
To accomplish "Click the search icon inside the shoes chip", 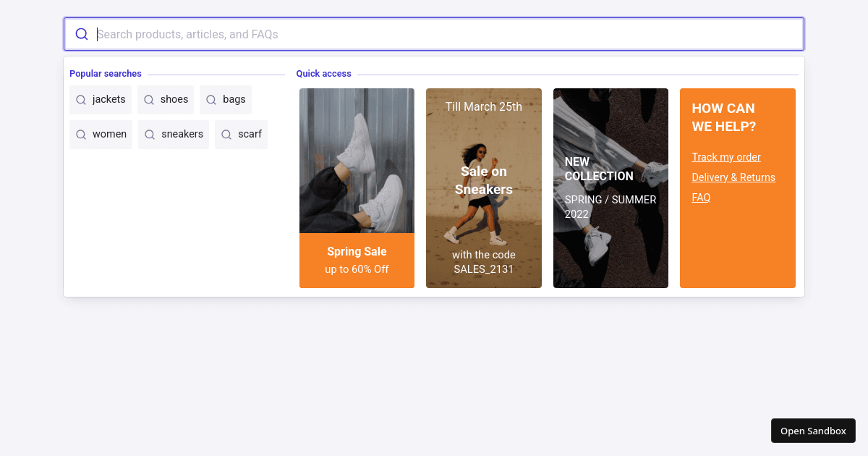I will coord(148,99).
